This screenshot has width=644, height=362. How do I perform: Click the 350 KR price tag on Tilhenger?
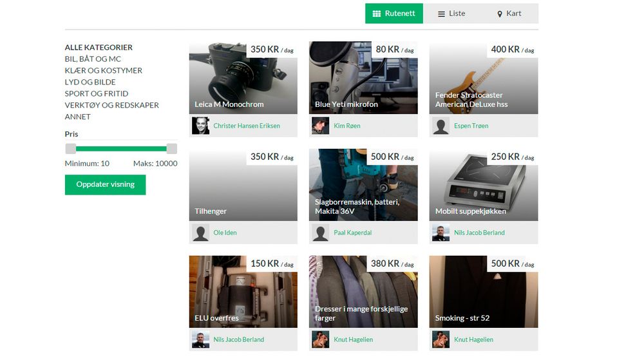(x=272, y=157)
